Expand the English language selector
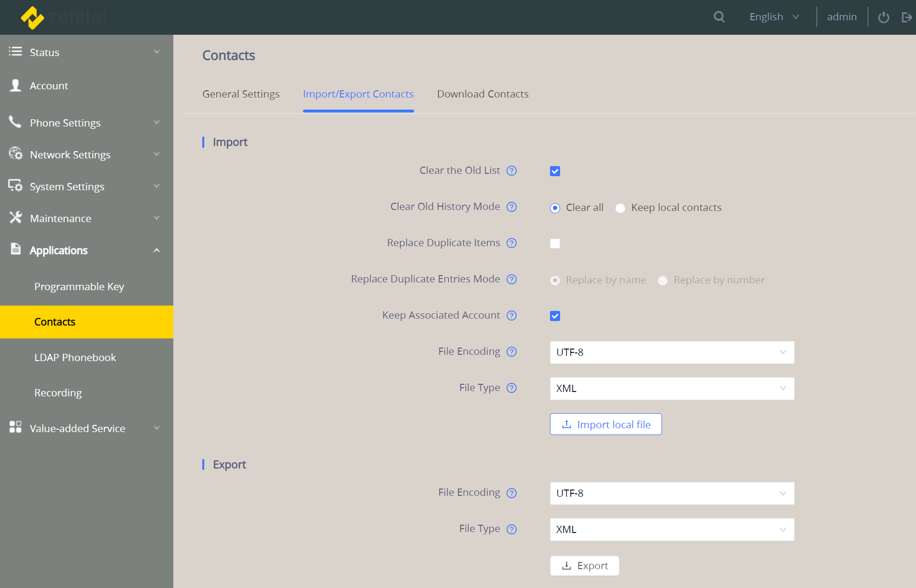The height and width of the screenshot is (588, 916). click(774, 17)
